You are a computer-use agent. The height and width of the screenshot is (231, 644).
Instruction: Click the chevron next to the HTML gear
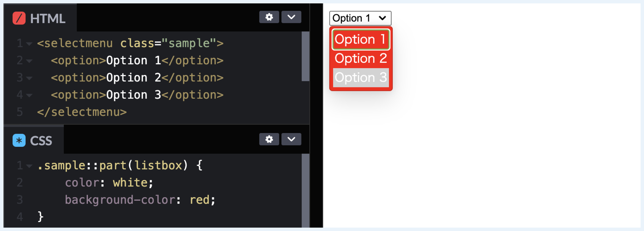pos(291,17)
